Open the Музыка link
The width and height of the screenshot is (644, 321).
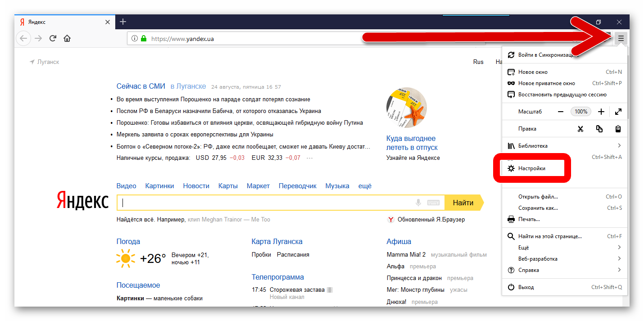[x=337, y=186]
